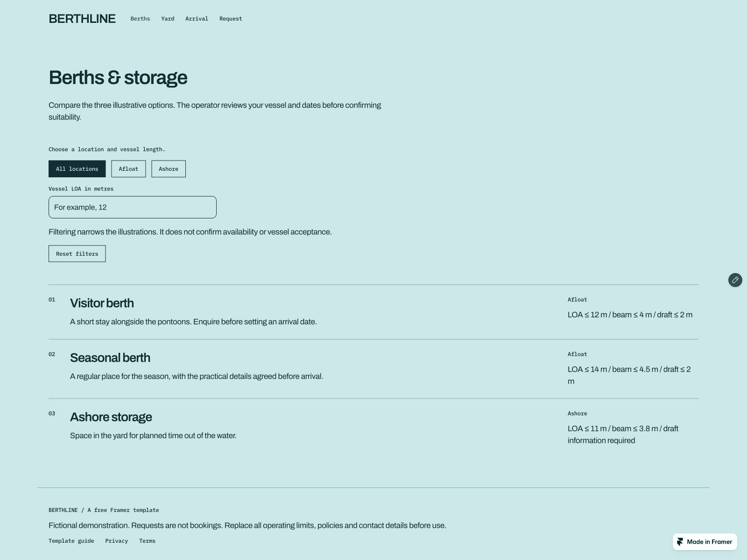Select the Visitor berth heading
The width and height of the screenshot is (747, 560).
(x=102, y=303)
